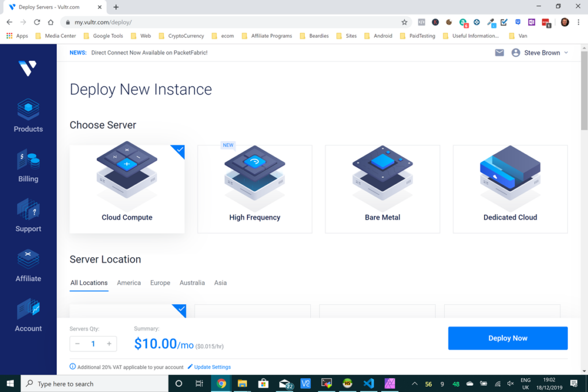The height and width of the screenshot is (392, 588).
Task: Open the Account section in sidebar
Action: [x=28, y=315]
